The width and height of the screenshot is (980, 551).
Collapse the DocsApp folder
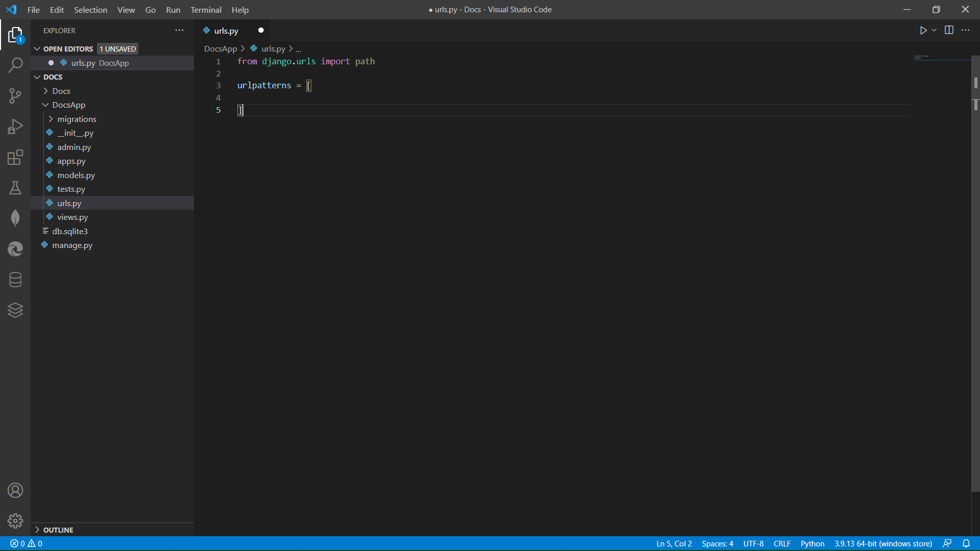pos(68,105)
